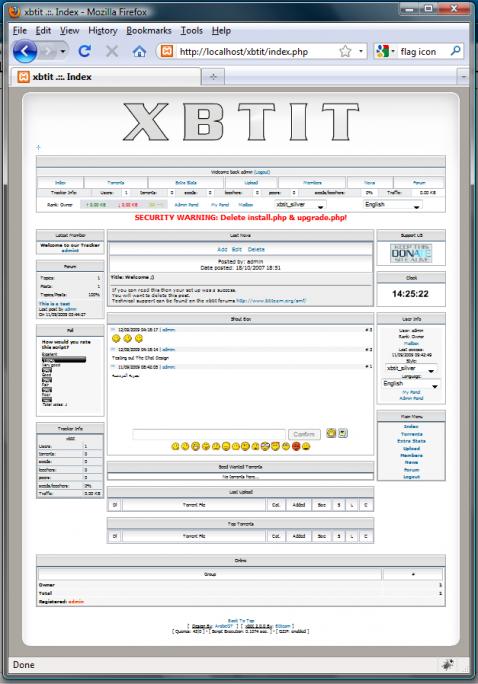Click the Donate banner under Support Us
The width and height of the screenshot is (478, 684).
(x=411, y=253)
